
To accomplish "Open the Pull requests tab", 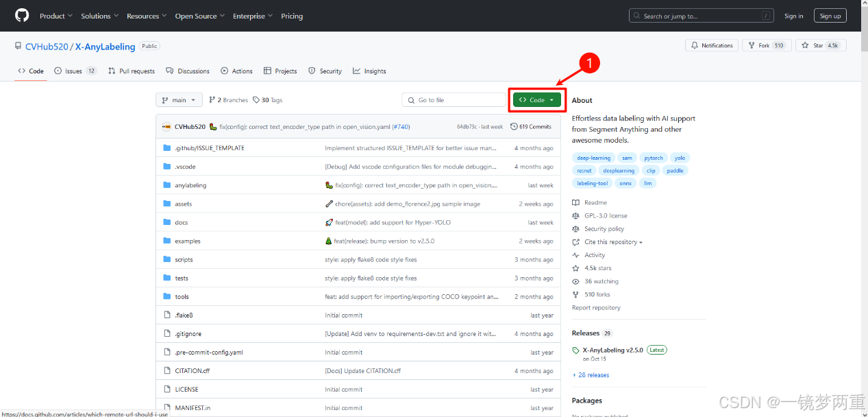I will coord(132,71).
